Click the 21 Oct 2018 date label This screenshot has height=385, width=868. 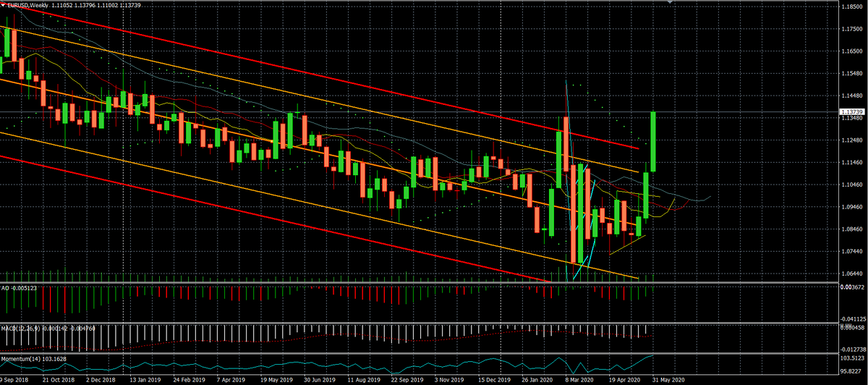click(59, 379)
